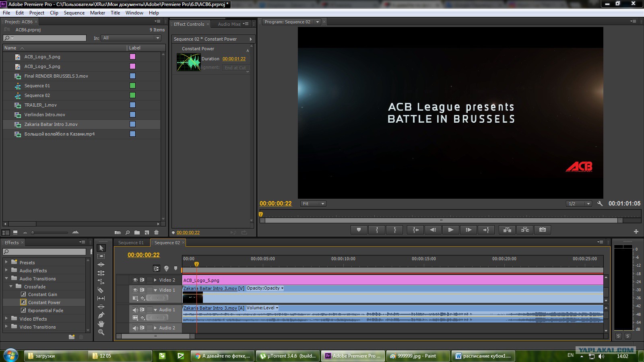Select the Pen tool
The width and height of the screenshot is (644, 362).
(101, 315)
